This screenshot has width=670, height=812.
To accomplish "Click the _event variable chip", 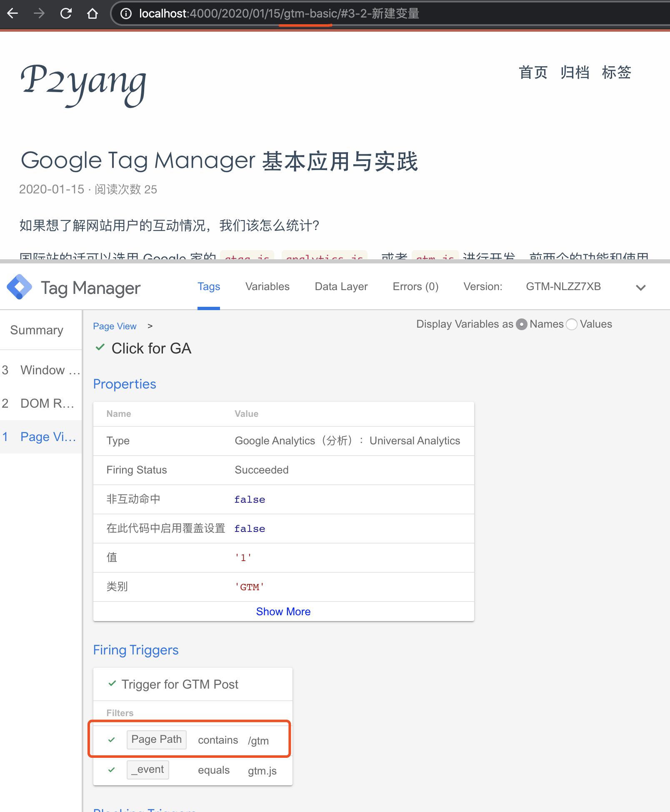I will (x=148, y=769).
